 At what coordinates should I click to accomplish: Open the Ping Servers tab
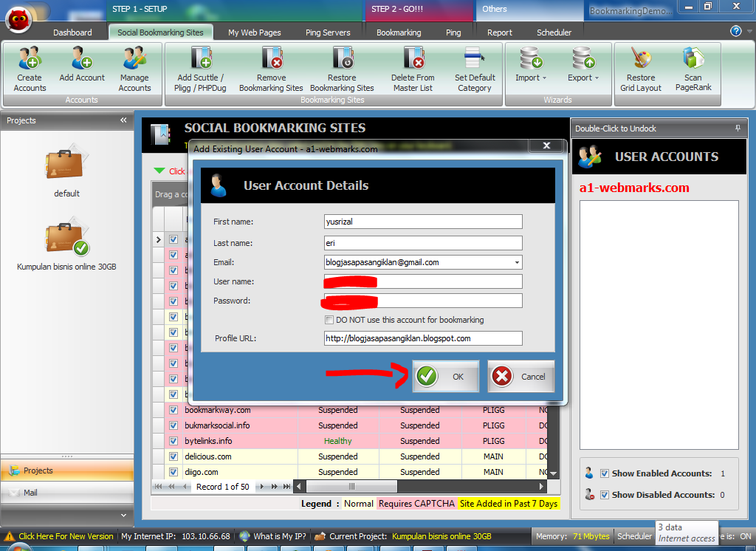click(x=328, y=32)
